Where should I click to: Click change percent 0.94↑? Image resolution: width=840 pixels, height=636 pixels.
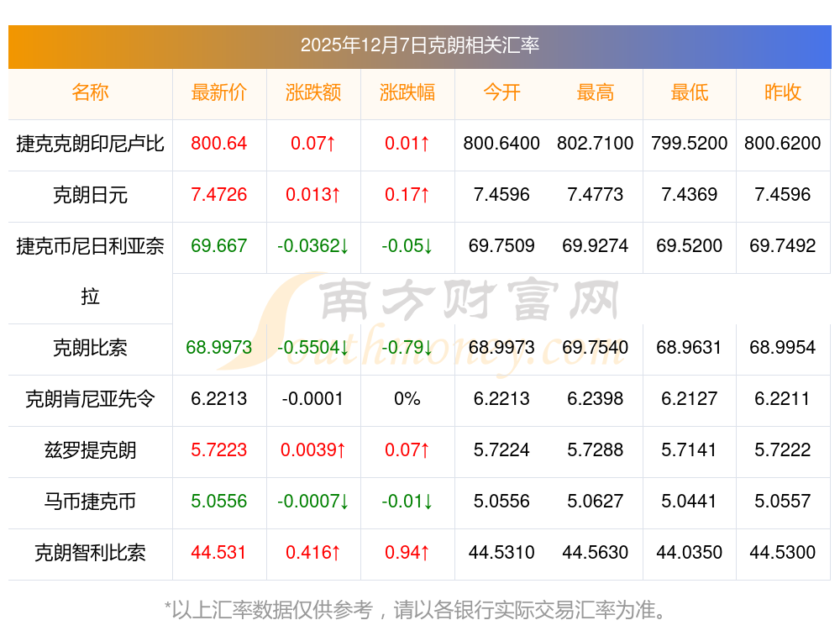coord(407,553)
